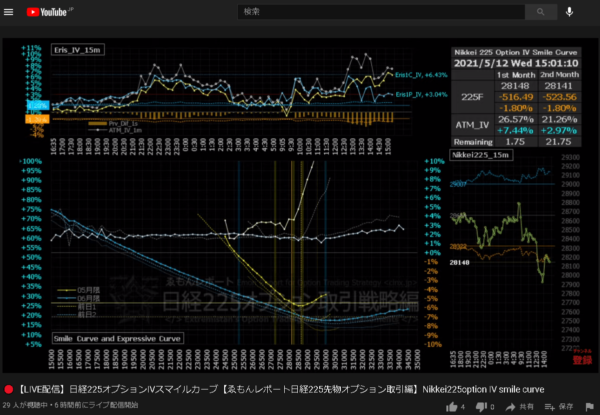Activate voice search microphone icon
600x415 pixels.
coord(569,12)
